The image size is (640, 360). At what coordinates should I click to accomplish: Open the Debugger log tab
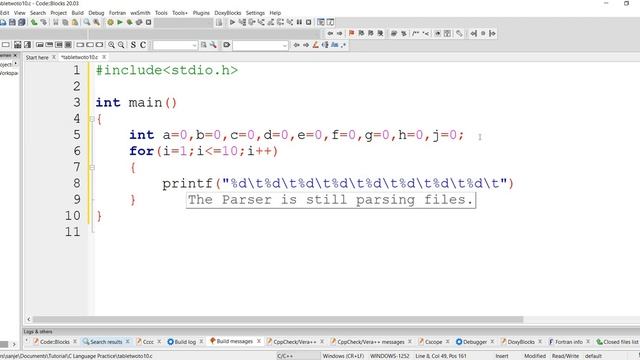click(x=472, y=342)
